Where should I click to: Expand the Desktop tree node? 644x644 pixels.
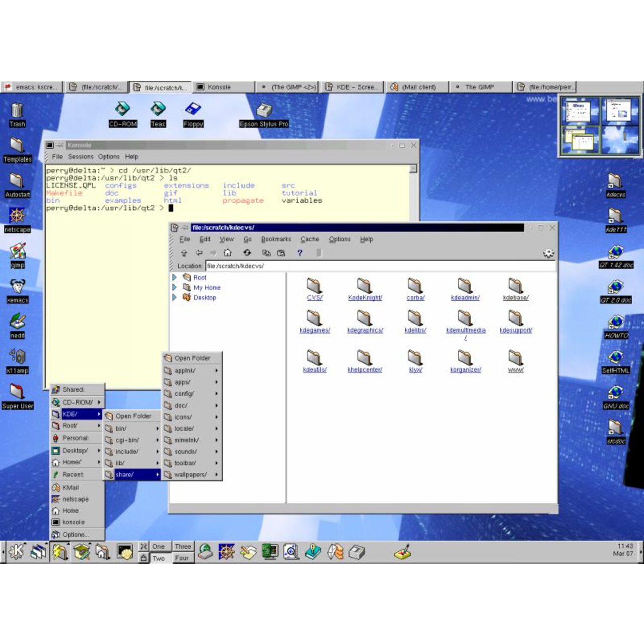pyautogui.click(x=175, y=297)
